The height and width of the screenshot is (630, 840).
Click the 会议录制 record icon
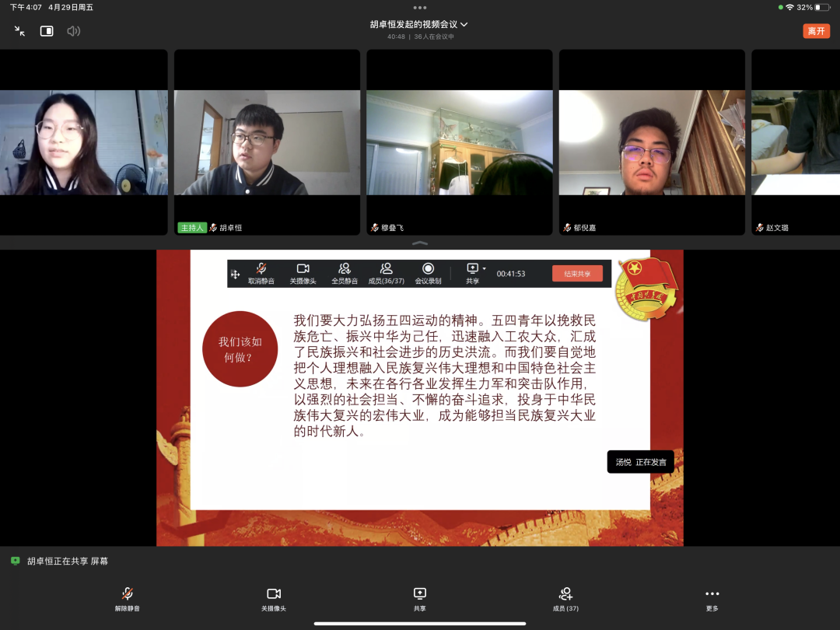(428, 274)
